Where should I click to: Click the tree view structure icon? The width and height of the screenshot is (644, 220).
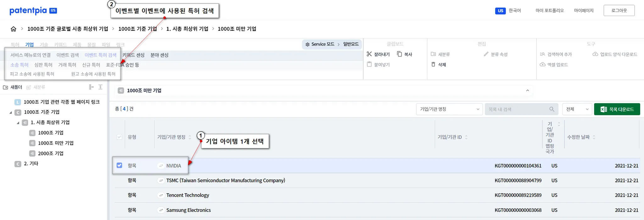coord(91,87)
